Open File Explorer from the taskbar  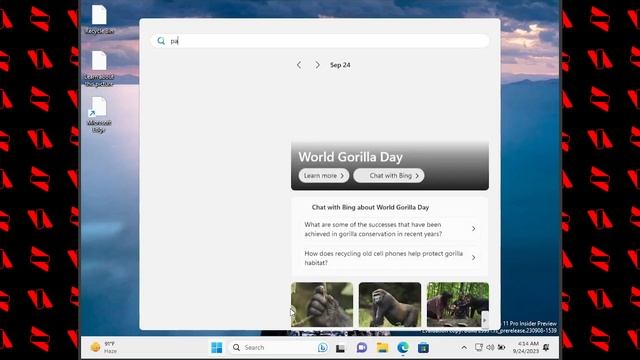382,348
